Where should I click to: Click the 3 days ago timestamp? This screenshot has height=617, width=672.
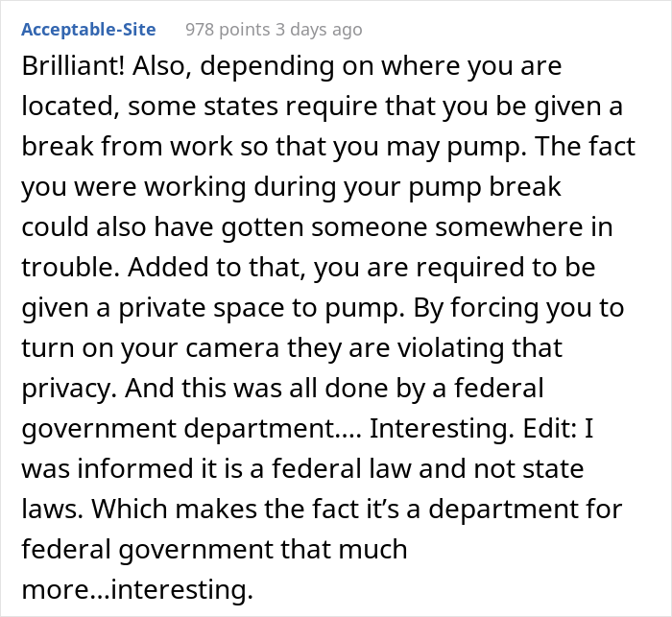319,30
